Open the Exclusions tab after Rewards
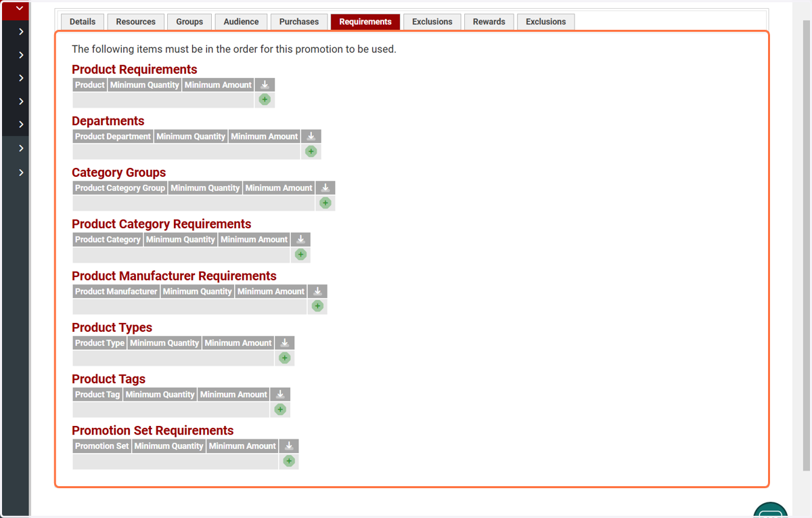Image resolution: width=812 pixels, height=518 pixels. coord(546,22)
